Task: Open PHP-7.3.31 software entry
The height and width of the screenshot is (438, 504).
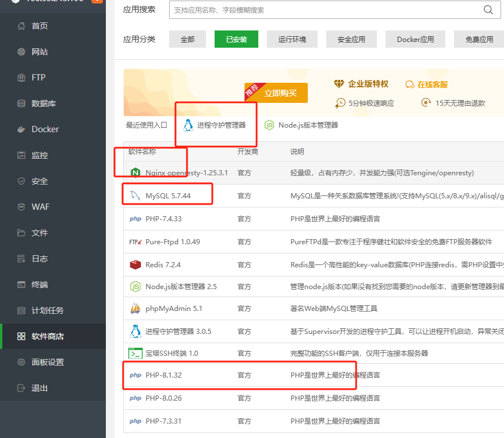Action: pyautogui.click(x=163, y=421)
